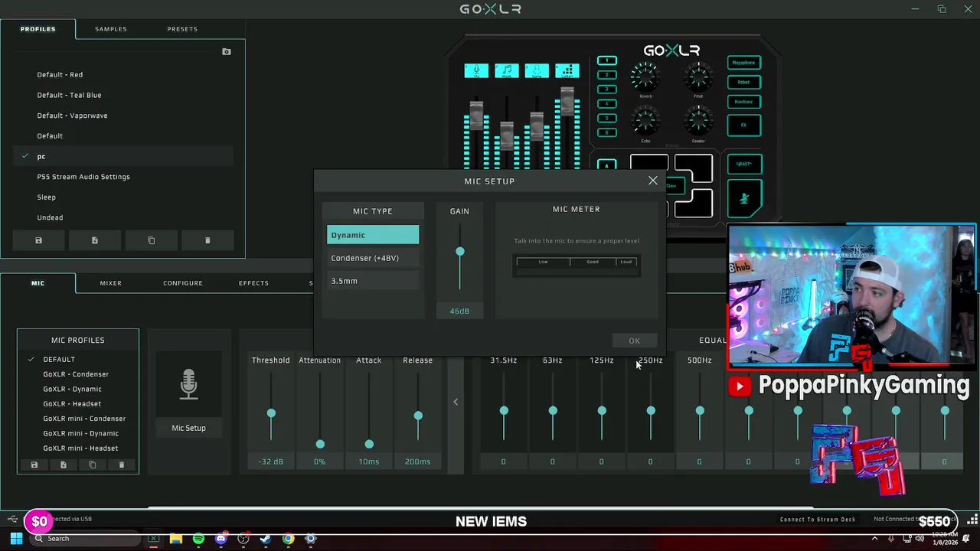Duplicate the selected profile with the copy icon
Screen dimensions: 980x551
coord(151,240)
